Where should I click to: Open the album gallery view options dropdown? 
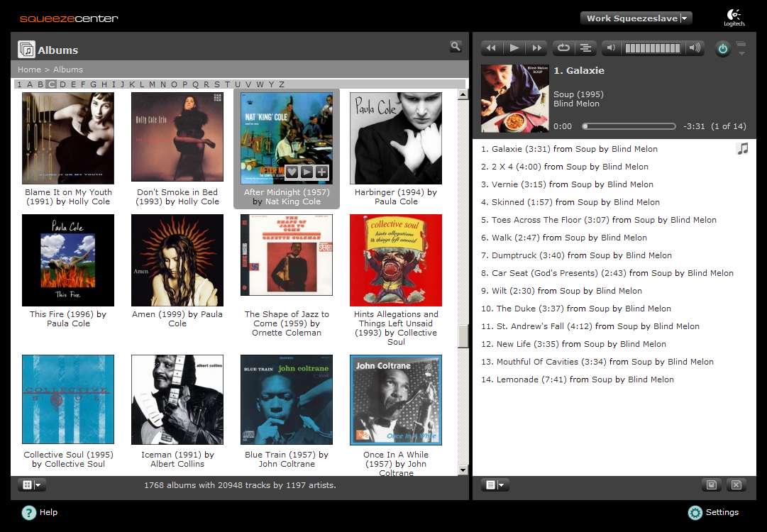coord(32,485)
